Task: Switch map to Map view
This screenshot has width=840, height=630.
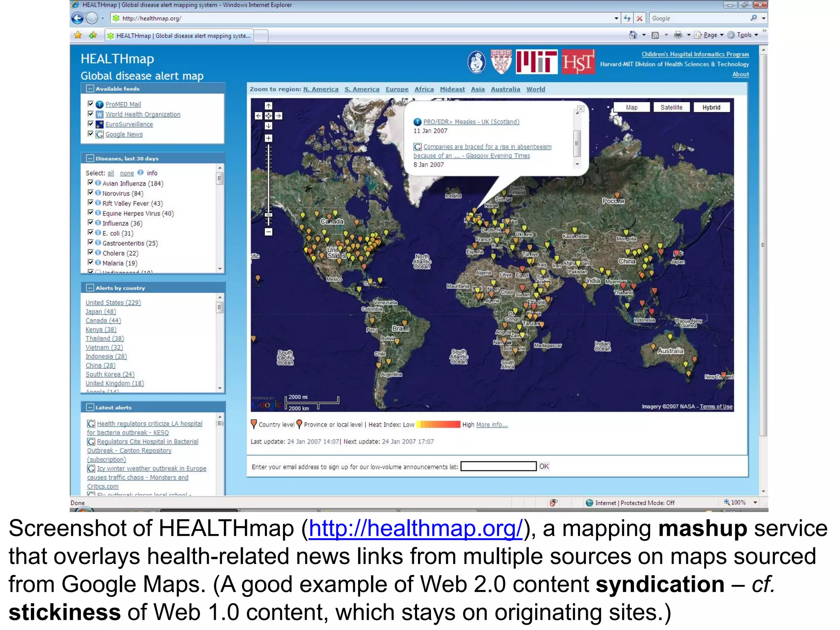Action: tap(632, 107)
